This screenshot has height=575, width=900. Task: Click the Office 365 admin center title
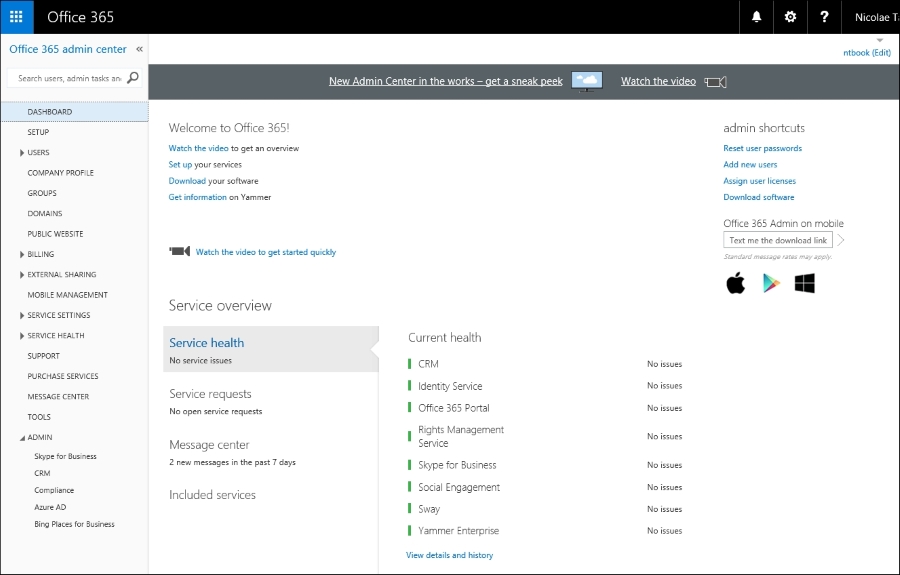68,49
